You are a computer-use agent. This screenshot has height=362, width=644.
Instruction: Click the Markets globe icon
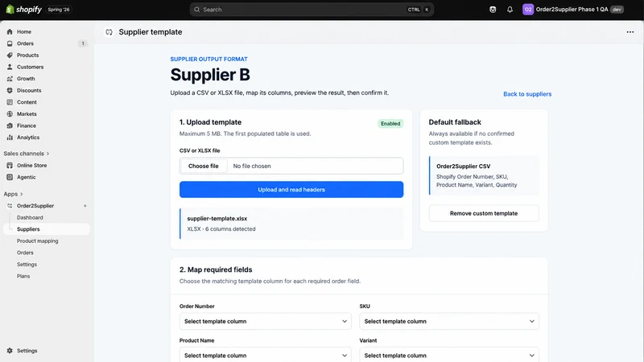[10, 113]
